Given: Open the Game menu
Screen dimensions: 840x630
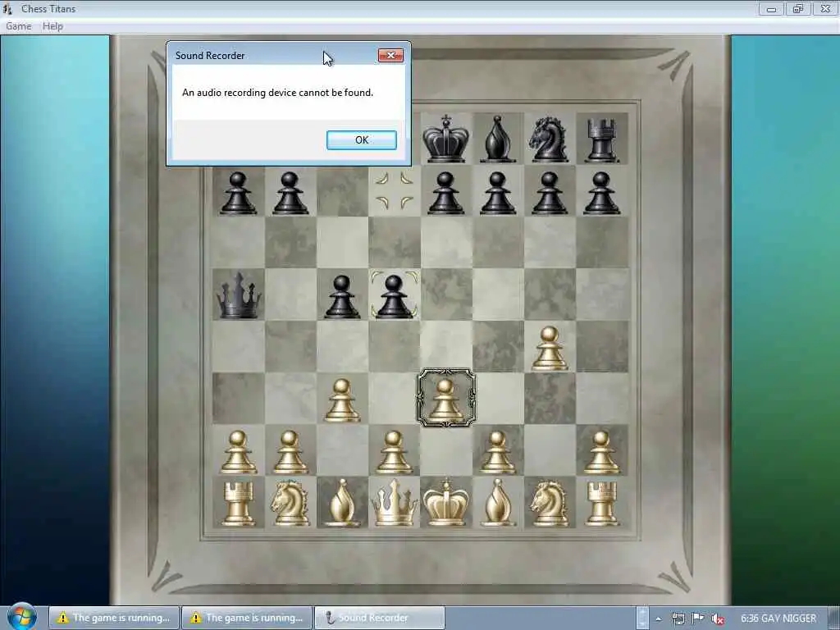Looking at the screenshot, I should (x=19, y=26).
